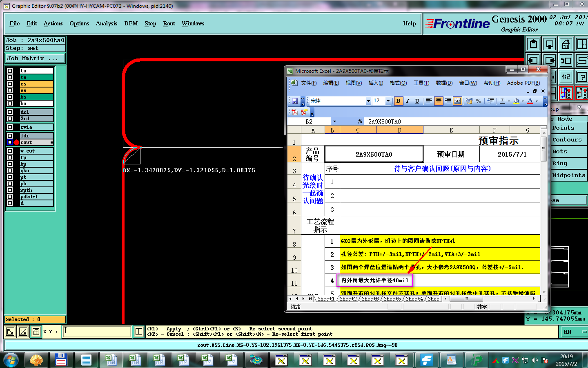The image size is (588, 368).
Task: Open the Name Box dropdown arrow
Action: (x=334, y=121)
